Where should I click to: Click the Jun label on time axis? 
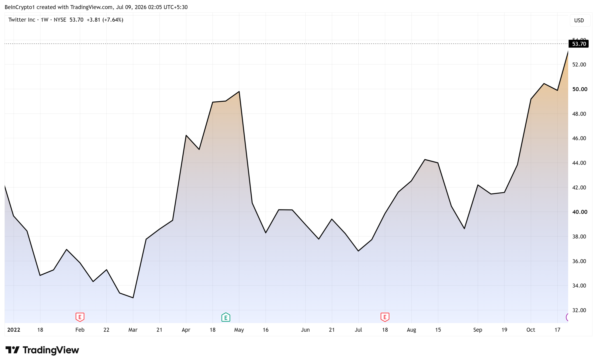tap(305, 330)
